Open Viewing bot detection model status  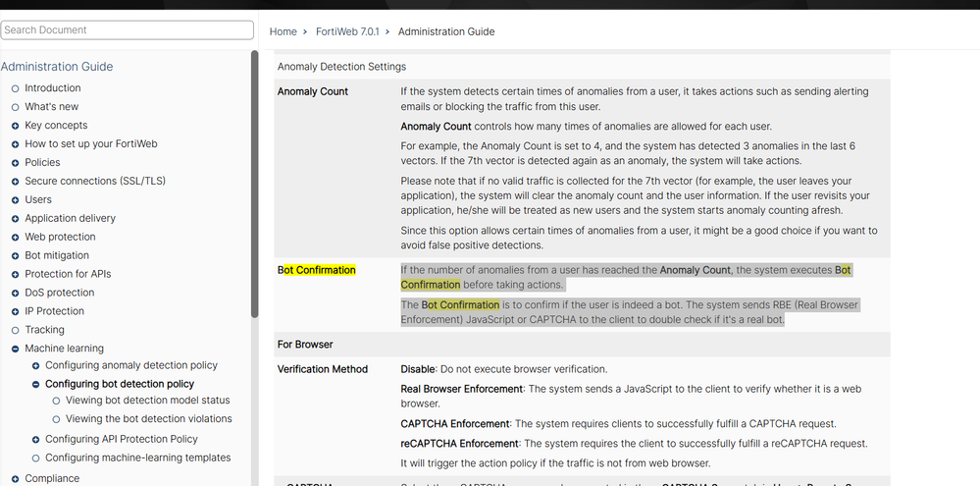147,401
